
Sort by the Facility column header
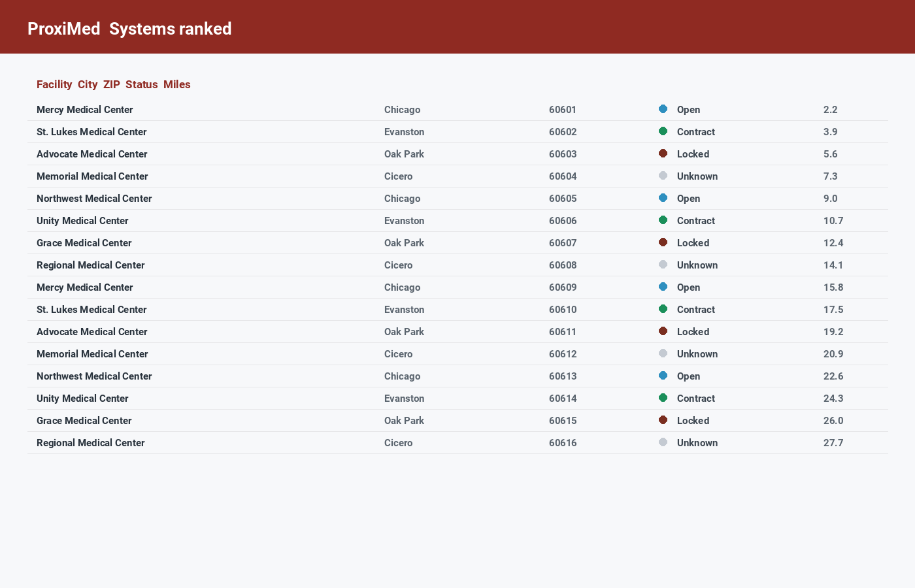(x=54, y=84)
